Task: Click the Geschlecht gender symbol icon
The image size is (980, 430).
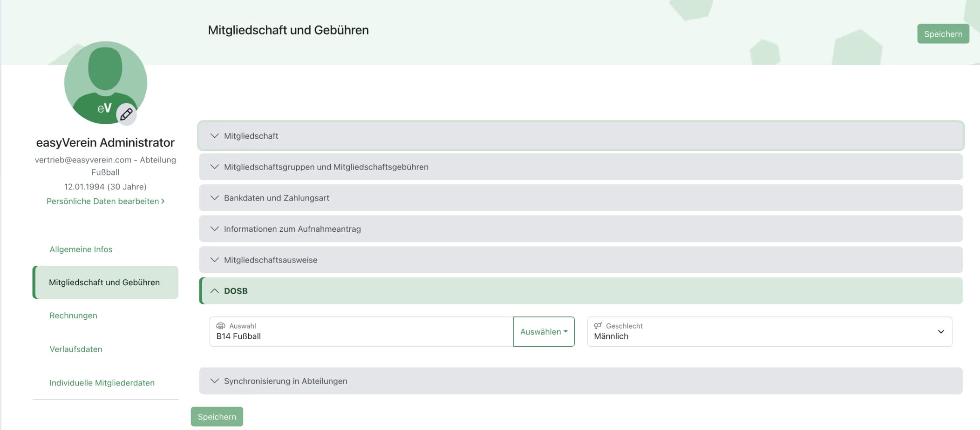Action: (598, 326)
